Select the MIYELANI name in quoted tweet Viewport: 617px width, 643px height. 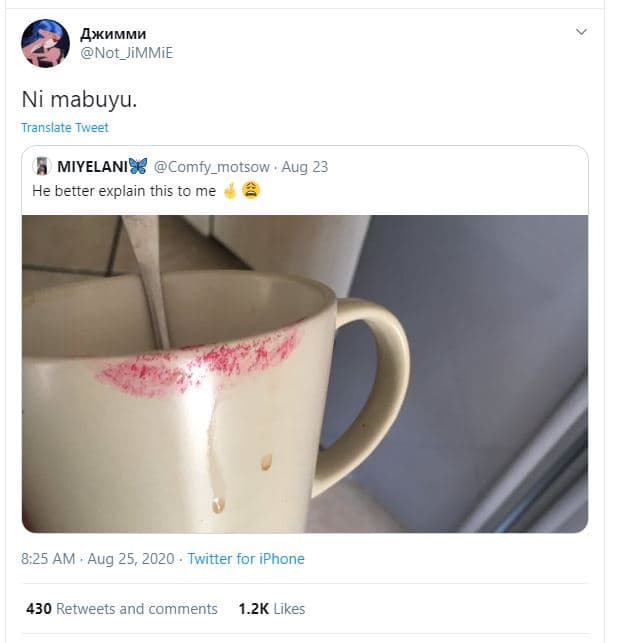[x=91, y=166]
